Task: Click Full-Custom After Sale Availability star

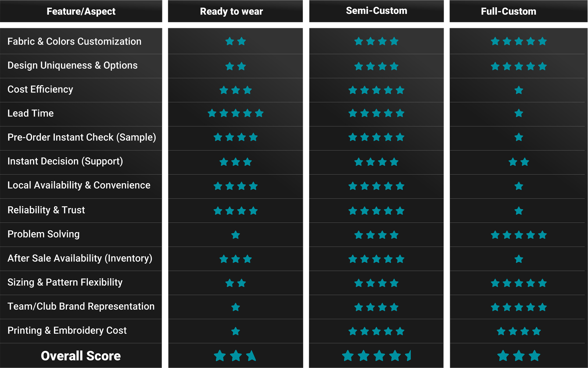Action: (x=519, y=259)
